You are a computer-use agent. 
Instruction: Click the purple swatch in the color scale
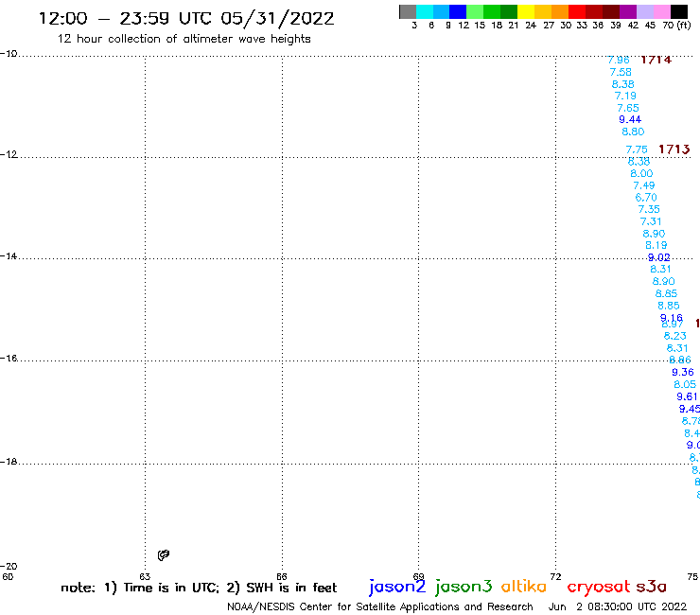pyautogui.click(x=628, y=11)
